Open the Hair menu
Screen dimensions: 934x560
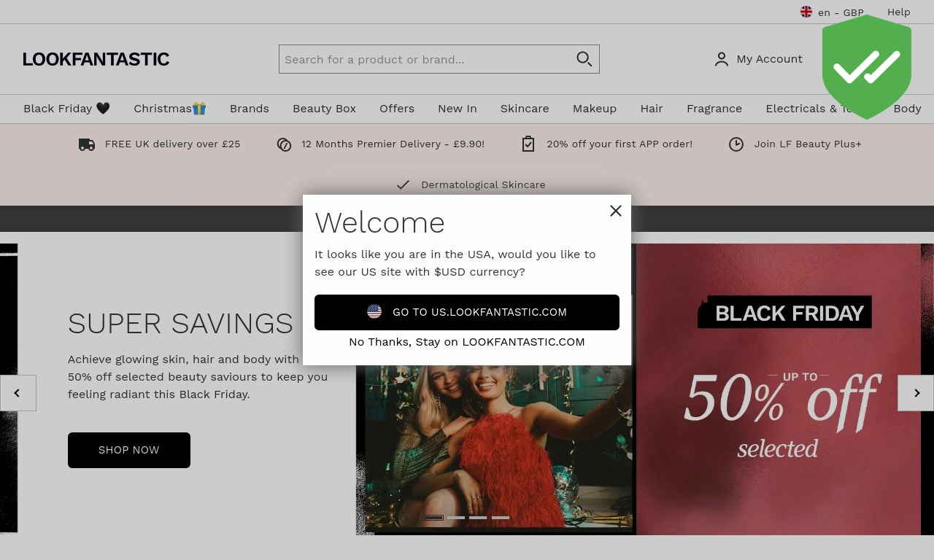click(652, 109)
